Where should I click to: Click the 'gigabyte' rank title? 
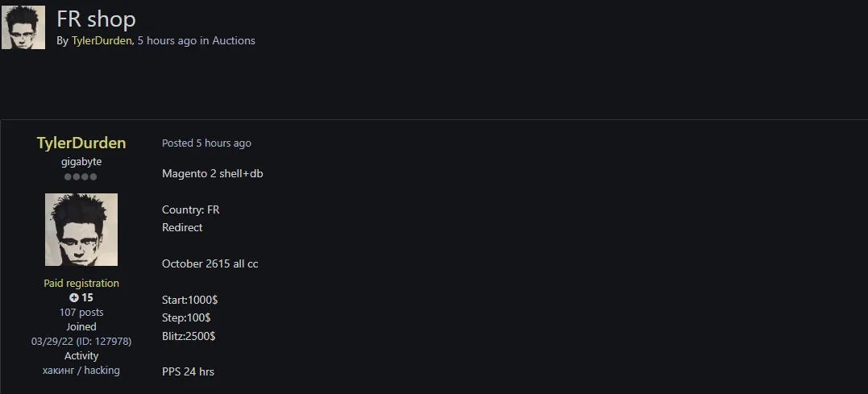point(81,162)
